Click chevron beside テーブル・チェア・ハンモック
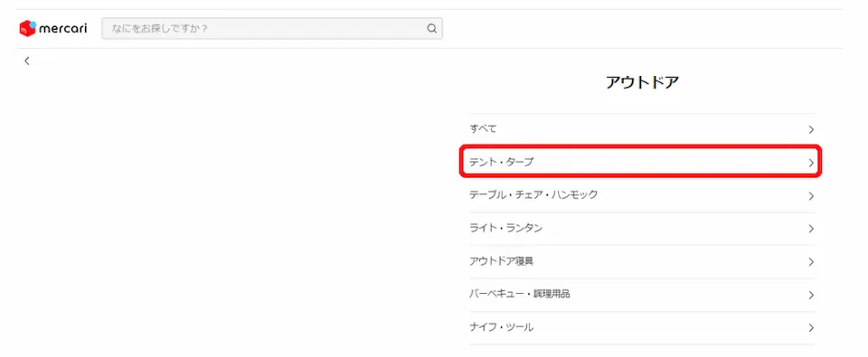Screen dimensions: 868x357 811,196
